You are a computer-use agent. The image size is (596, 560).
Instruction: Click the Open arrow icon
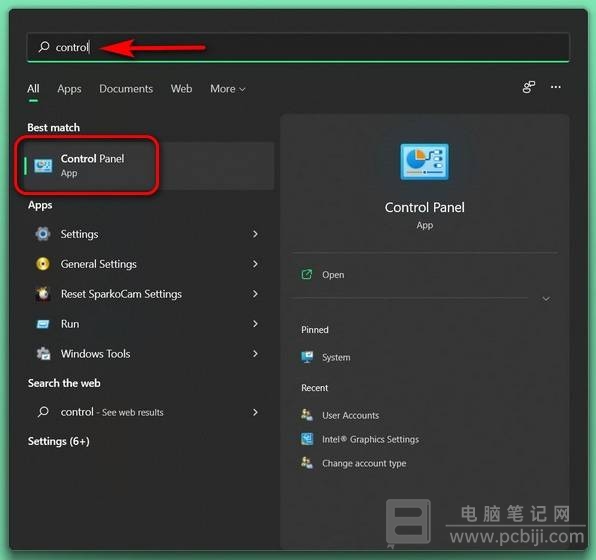click(x=307, y=274)
